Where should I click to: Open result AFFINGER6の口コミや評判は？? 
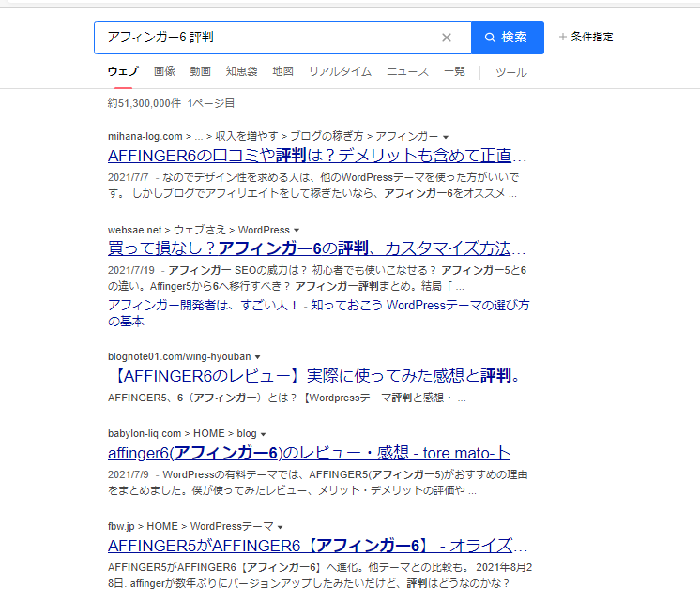pyautogui.click(x=317, y=156)
